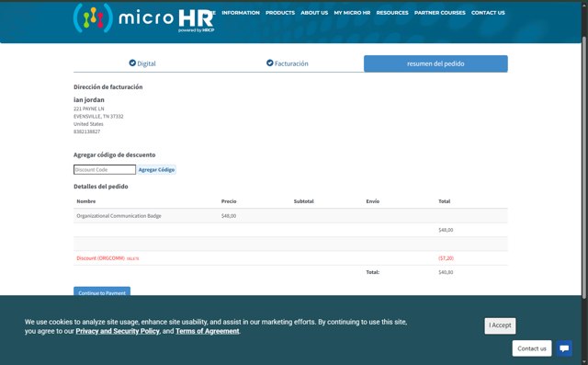Click the Discount (ORGCOMM) label

coord(100,258)
